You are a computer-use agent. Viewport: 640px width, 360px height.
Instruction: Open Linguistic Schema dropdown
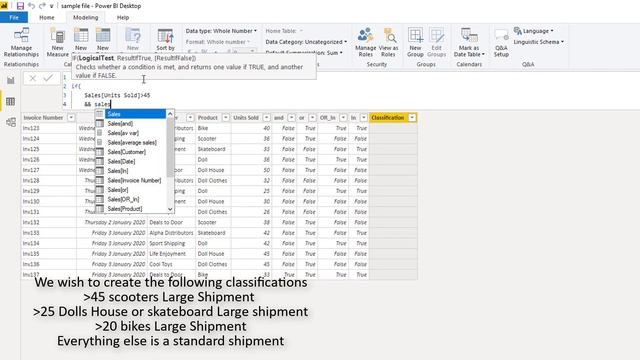pos(538,42)
